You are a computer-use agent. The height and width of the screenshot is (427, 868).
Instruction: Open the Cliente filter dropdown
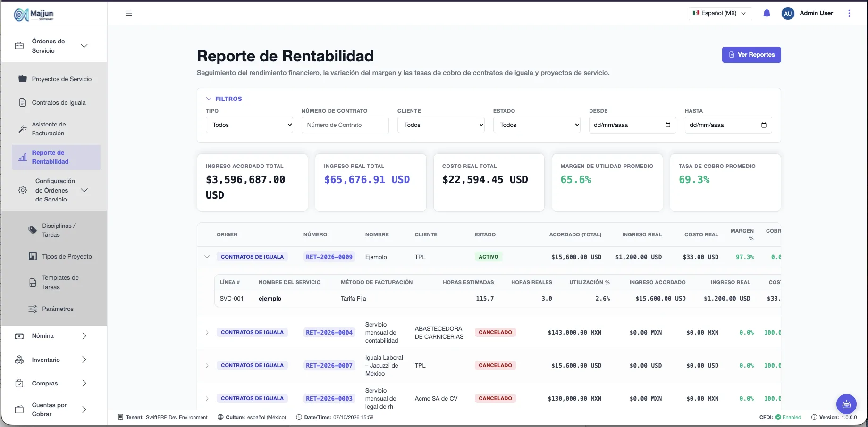pyautogui.click(x=441, y=125)
